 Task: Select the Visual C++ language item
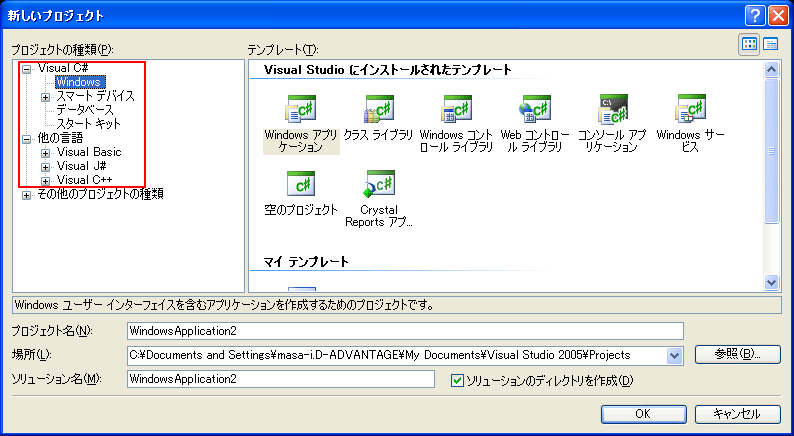[x=85, y=180]
